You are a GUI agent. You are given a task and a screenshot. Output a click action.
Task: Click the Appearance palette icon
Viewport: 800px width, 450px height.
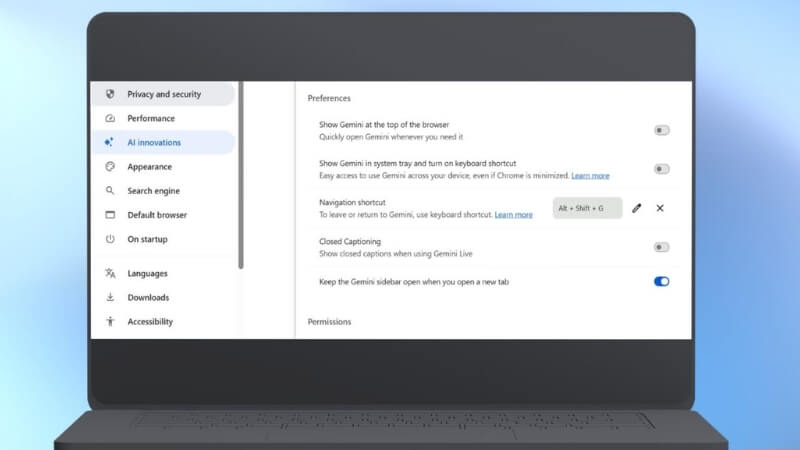[110, 166]
